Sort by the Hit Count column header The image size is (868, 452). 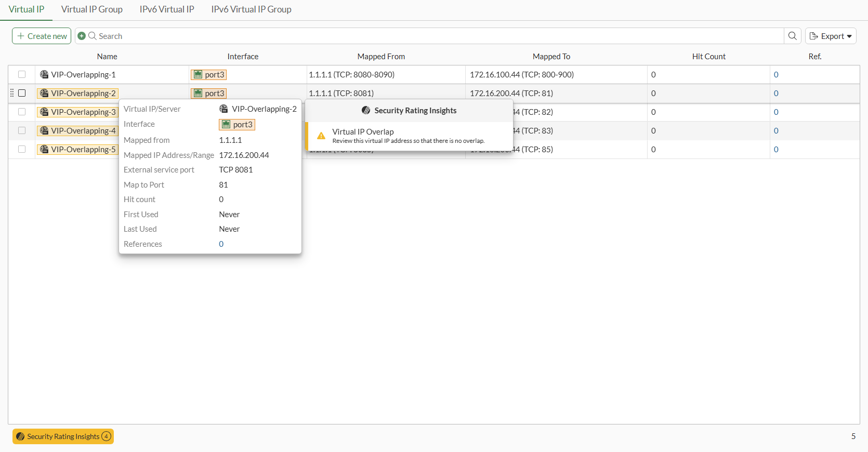click(x=708, y=56)
